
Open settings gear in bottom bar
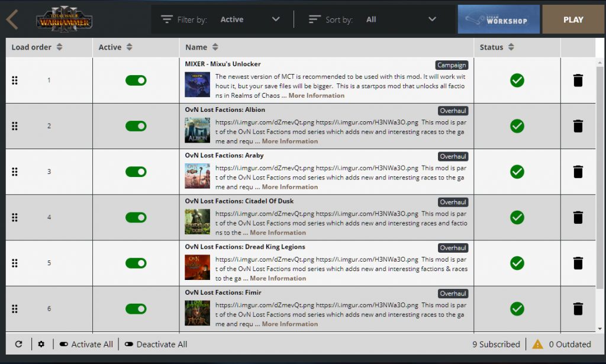click(41, 344)
